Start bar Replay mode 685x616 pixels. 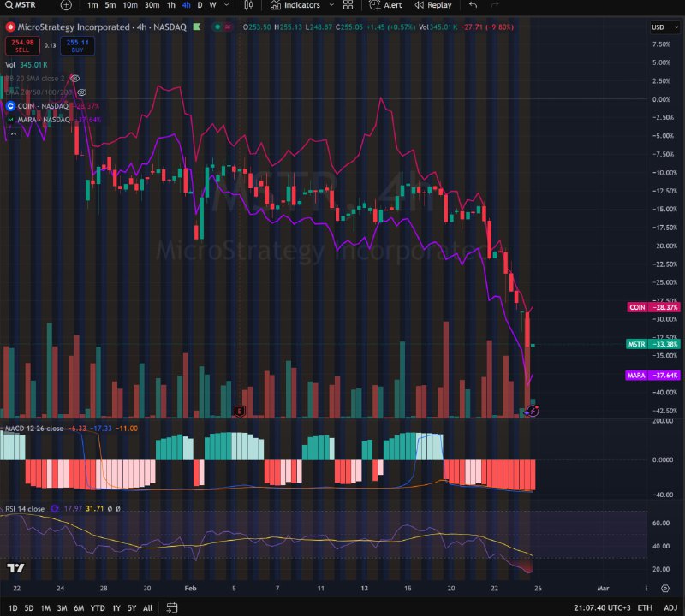433,5
